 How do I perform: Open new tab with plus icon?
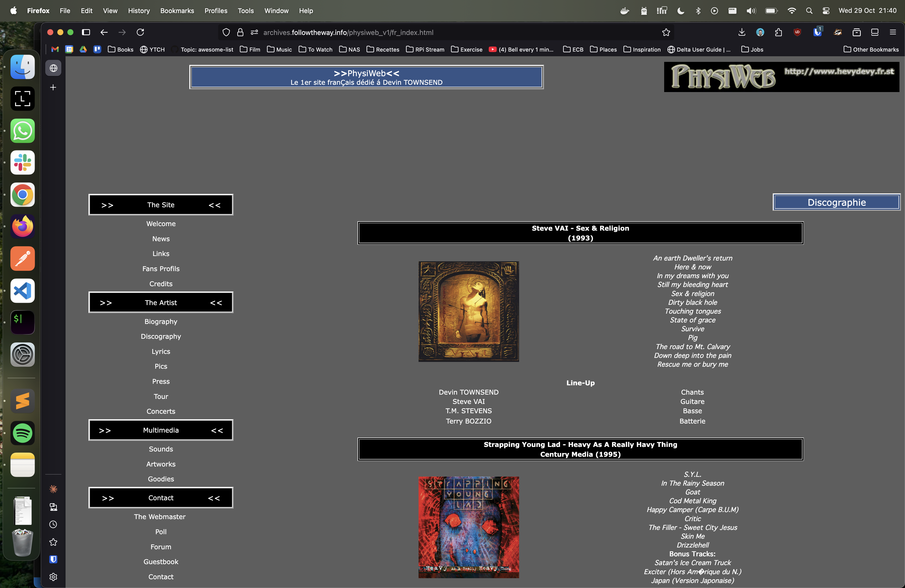click(x=53, y=88)
